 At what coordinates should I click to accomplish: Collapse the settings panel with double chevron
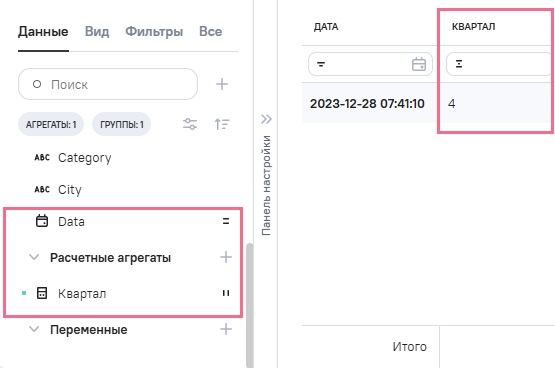click(x=266, y=119)
